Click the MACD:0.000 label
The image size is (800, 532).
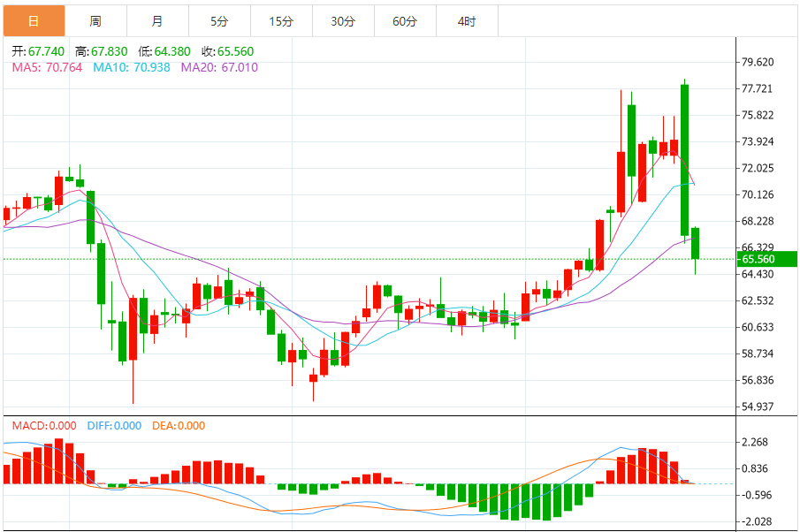[x=44, y=426]
